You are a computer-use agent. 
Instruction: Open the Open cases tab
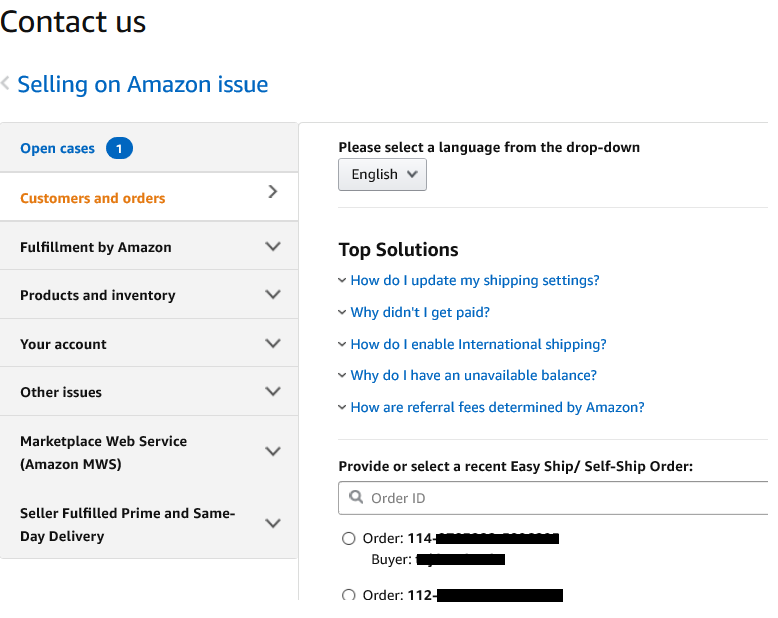57,149
